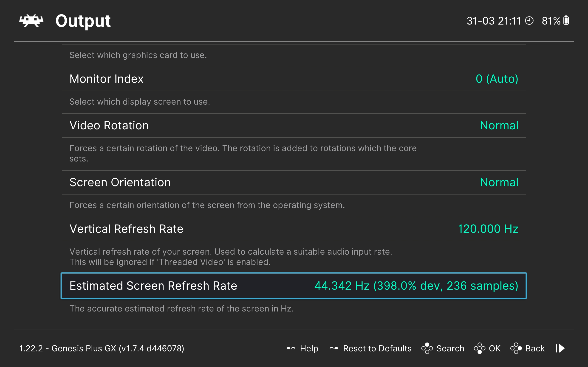This screenshot has width=588, height=367.
Task: Click the Reset to Defaults button icon
Action: pos(334,348)
